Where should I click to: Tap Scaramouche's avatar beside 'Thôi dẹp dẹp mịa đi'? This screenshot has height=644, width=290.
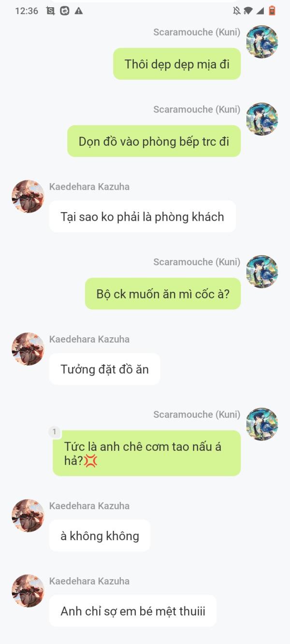tap(262, 42)
